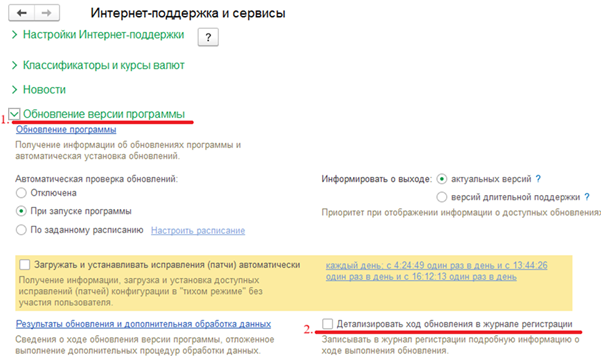Click 'Приоритет при отображении информации' description text
Screen dimensions: 601x364
pos(461,213)
